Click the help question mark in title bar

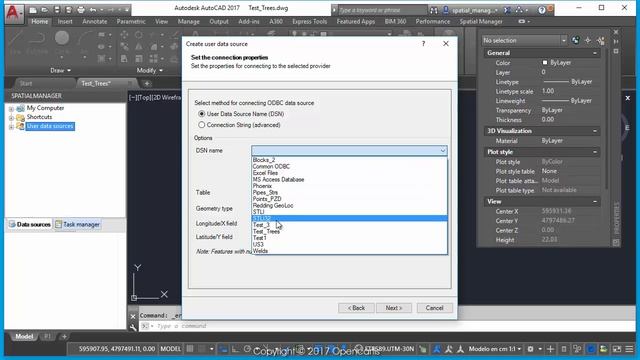(x=541, y=10)
